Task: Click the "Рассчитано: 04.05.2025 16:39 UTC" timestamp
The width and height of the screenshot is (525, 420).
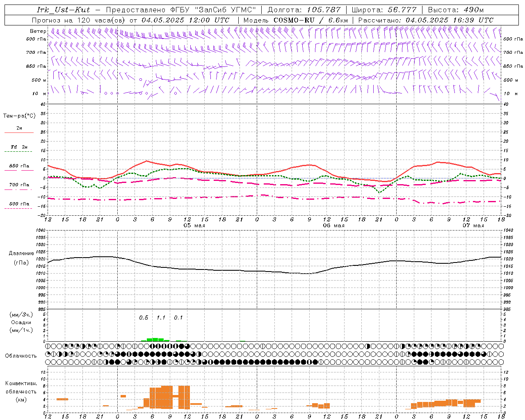Action: [x=426, y=20]
